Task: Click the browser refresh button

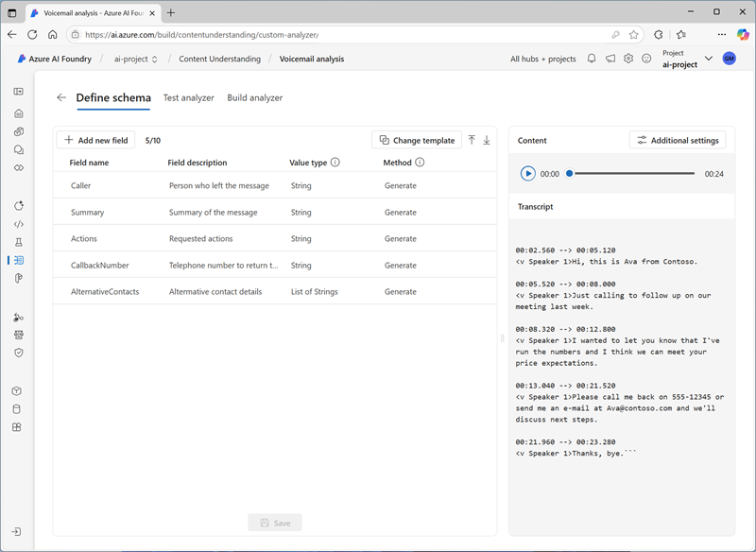Action: pyautogui.click(x=32, y=35)
